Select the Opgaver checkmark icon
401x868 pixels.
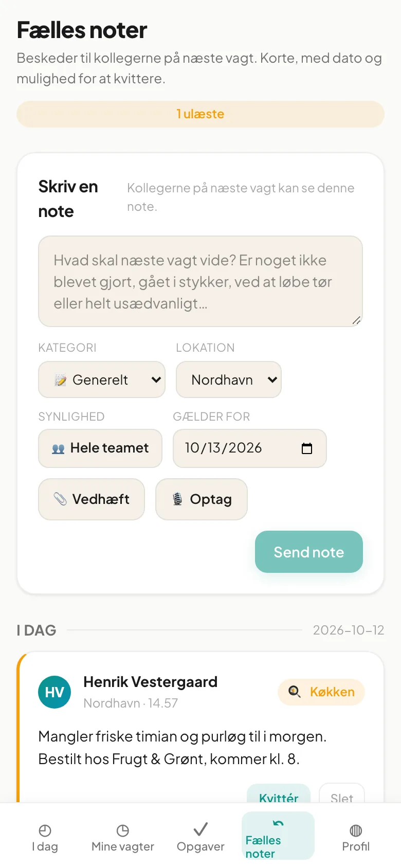200,829
